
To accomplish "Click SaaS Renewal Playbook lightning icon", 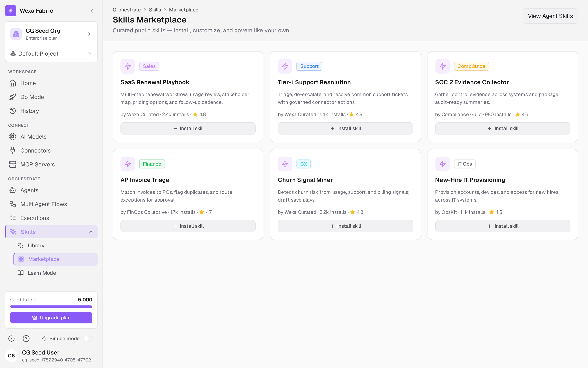I will (128, 66).
